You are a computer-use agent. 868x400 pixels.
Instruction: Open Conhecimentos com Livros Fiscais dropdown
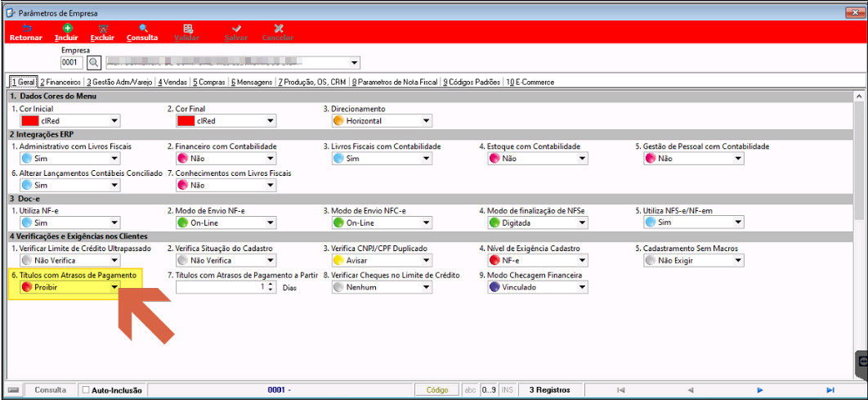tap(271, 186)
